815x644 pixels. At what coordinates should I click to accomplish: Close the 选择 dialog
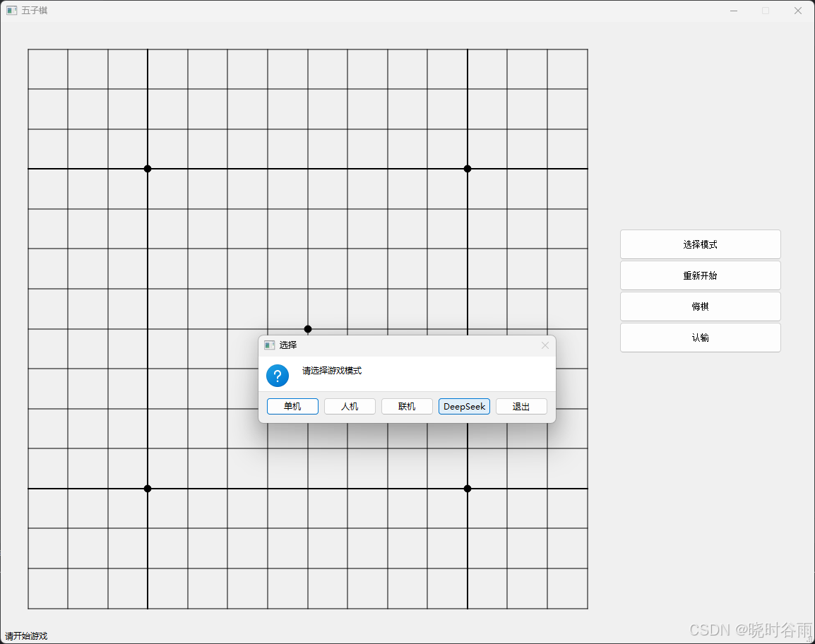pyautogui.click(x=545, y=345)
